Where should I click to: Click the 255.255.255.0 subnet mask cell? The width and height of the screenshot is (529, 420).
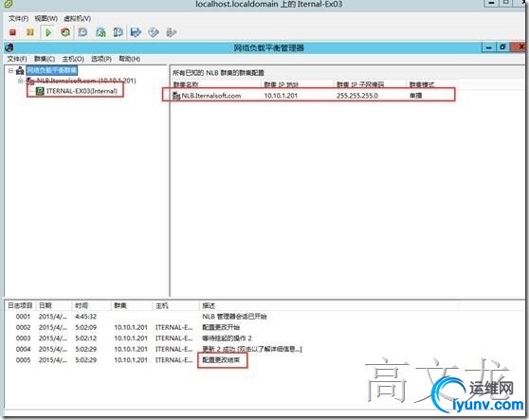(x=357, y=96)
